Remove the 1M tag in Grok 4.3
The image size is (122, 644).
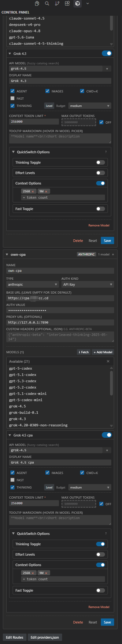[x=46, y=191]
